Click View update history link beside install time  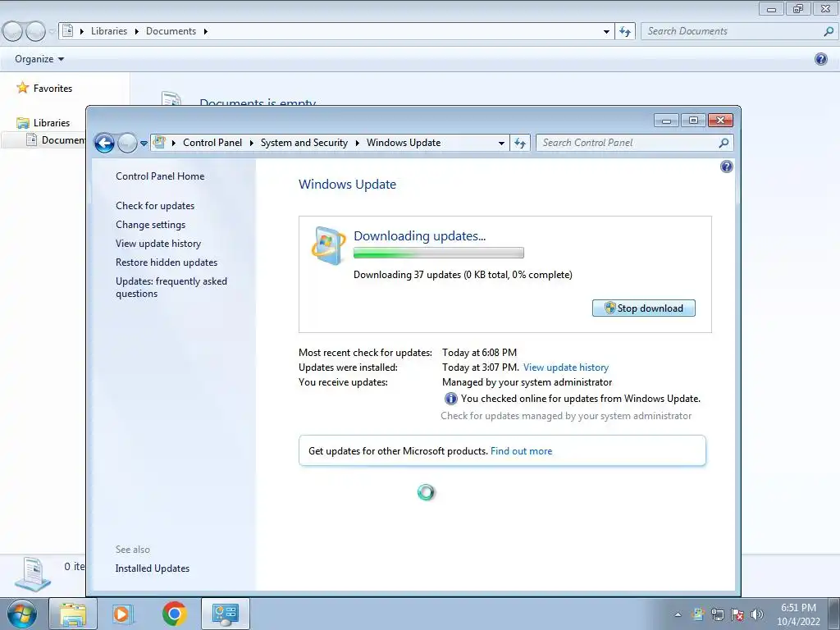click(x=566, y=367)
